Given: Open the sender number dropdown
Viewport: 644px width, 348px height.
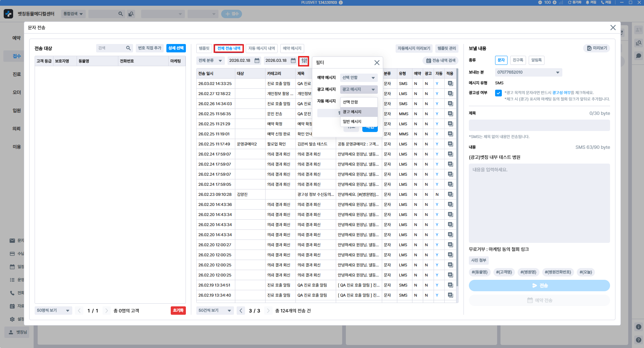Looking at the screenshot, I should click(528, 73).
